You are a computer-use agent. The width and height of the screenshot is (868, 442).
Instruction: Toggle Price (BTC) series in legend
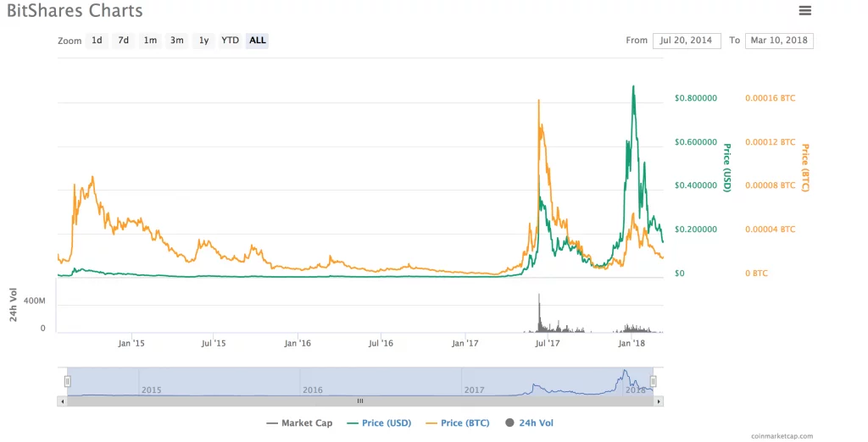click(457, 423)
